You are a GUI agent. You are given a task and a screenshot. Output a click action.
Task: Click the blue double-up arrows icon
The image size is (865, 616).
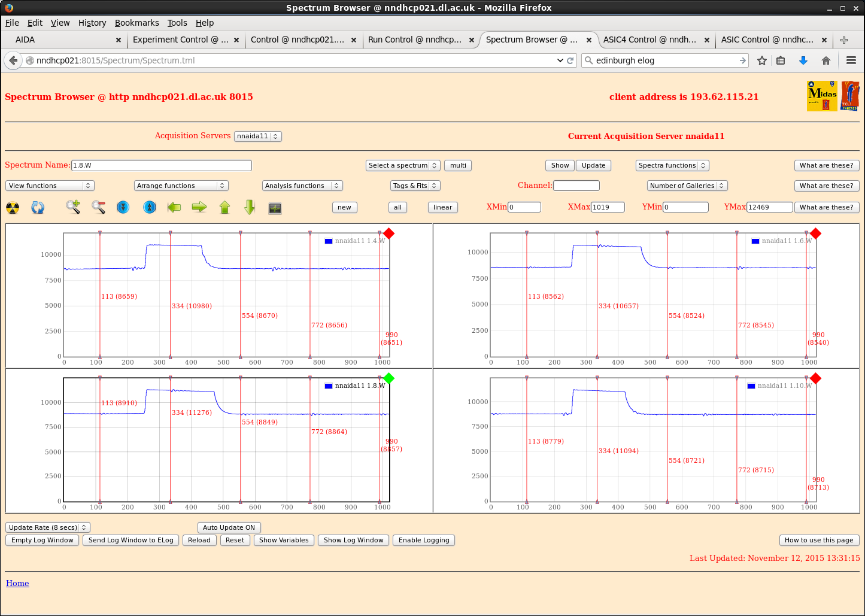click(x=150, y=207)
